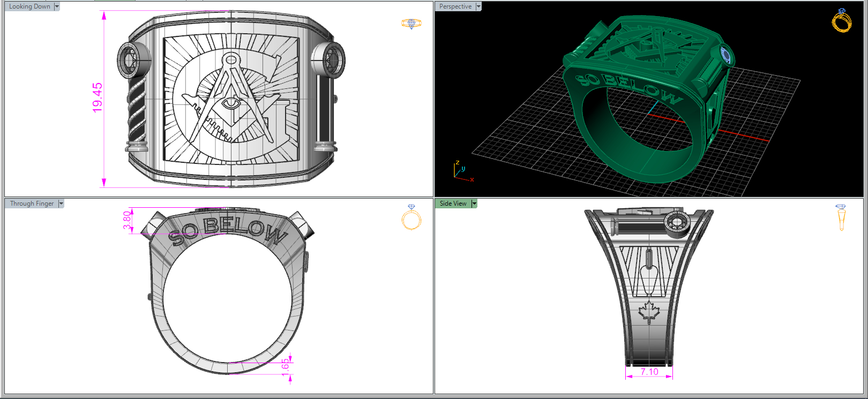Select the 3.80 dimension text
The width and height of the screenshot is (868, 399).
(x=127, y=220)
